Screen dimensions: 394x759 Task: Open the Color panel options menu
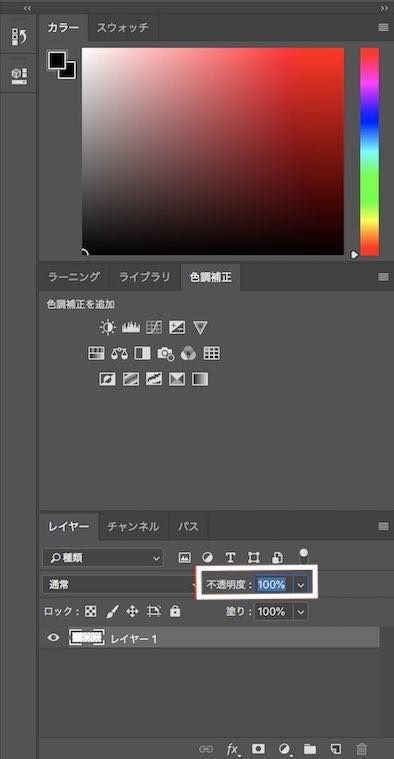click(x=383, y=28)
